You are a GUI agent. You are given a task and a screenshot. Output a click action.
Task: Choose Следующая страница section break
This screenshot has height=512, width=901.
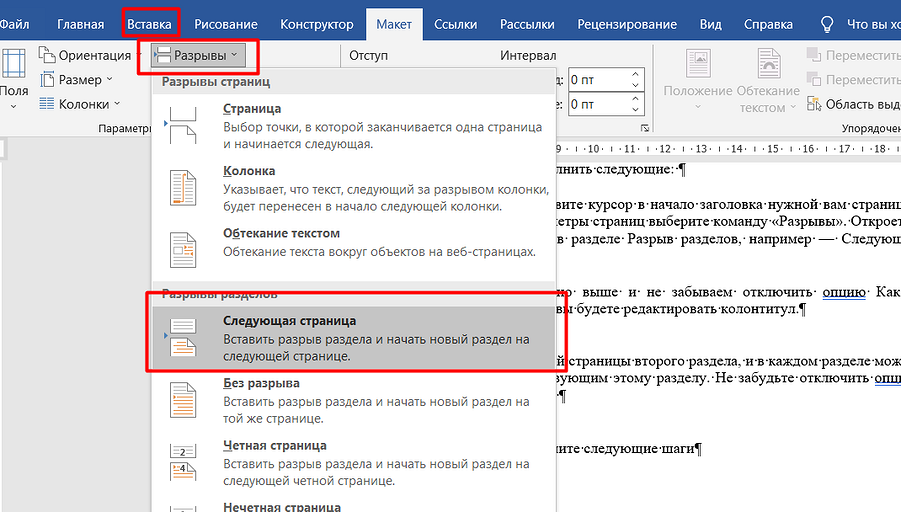coord(354,338)
